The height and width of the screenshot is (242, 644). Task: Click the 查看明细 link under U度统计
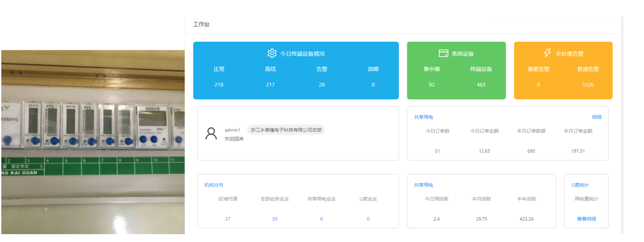pos(586,219)
